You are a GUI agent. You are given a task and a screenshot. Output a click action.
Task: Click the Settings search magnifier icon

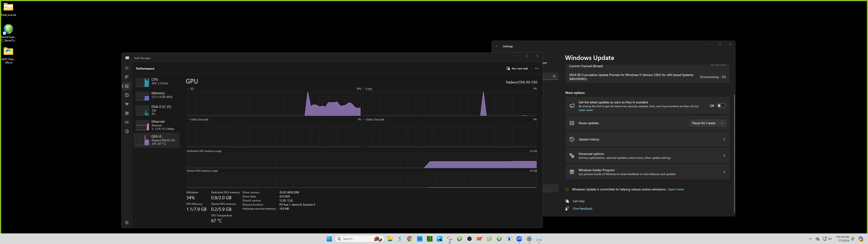click(x=554, y=76)
